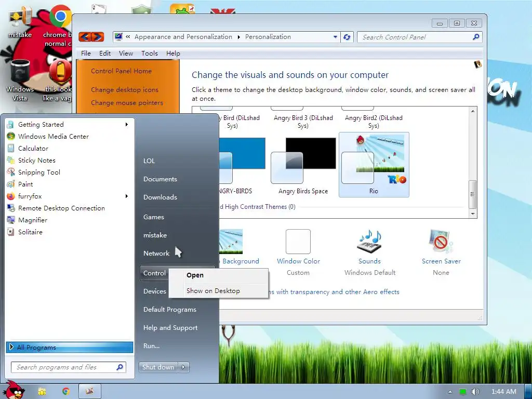Select the Angry Birds Space theme
The width and height of the screenshot is (532, 399).
pos(303,166)
